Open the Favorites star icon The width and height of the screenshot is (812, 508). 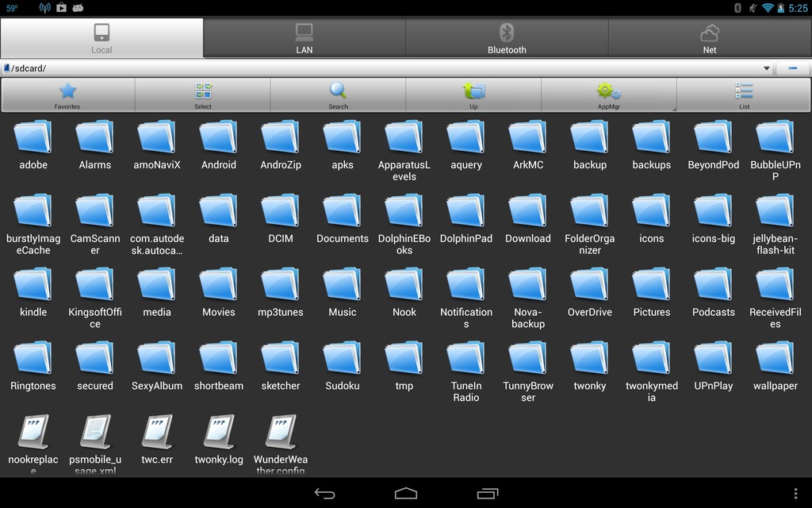68,90
